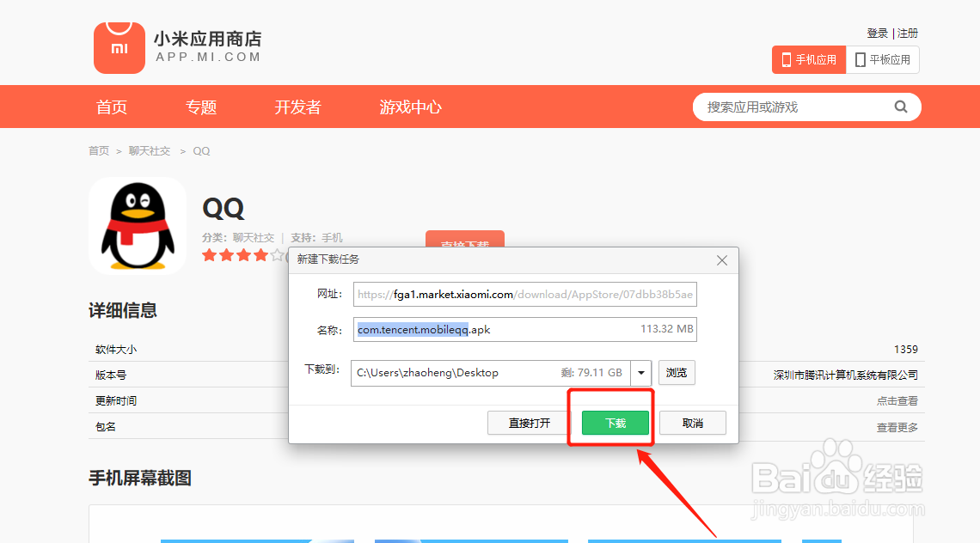Image resolution: width=980 pixels, height=543 pixels.
Task: Click the orange 直接下载 button behind dialog
Action: click(x=465, y=240)
